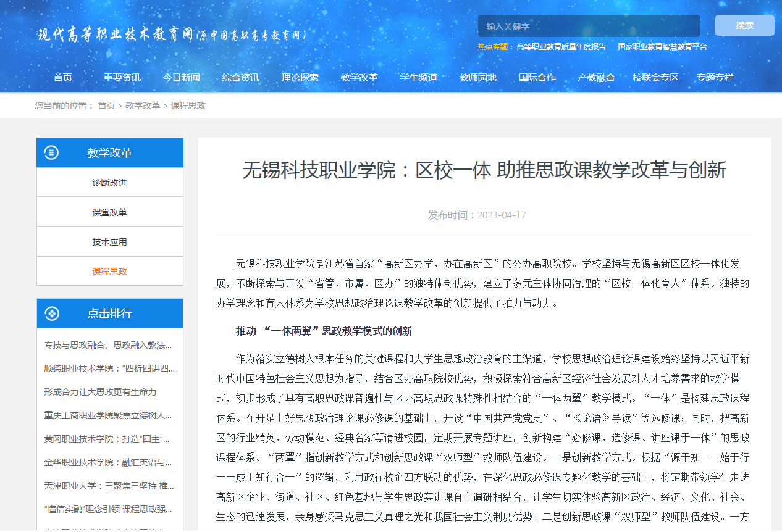The width and height of the screenshot is (782, 532).
Task: Open the 国家职业教育智慧教育平台 hot topic link
Action: click(662, 46)
